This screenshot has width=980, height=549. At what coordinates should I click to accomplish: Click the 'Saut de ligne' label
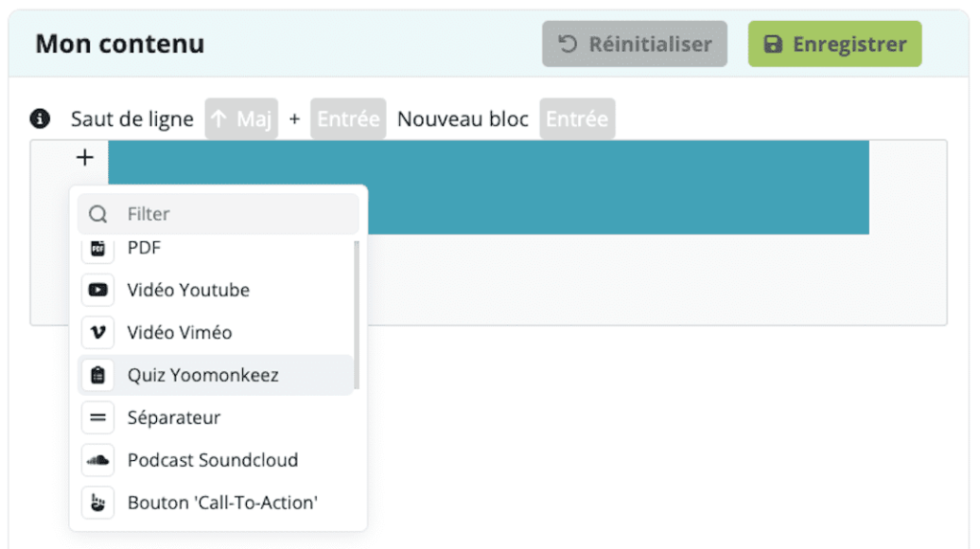pyautogui.click(x=132, y=119)
